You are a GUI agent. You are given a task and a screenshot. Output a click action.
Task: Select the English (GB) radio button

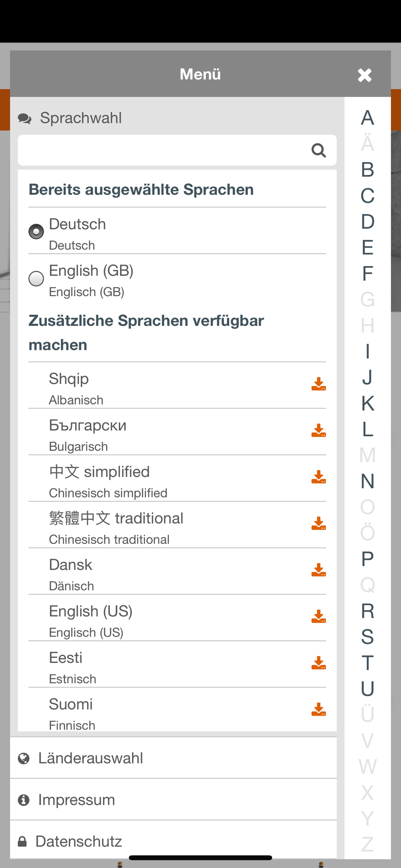(36, 278)
